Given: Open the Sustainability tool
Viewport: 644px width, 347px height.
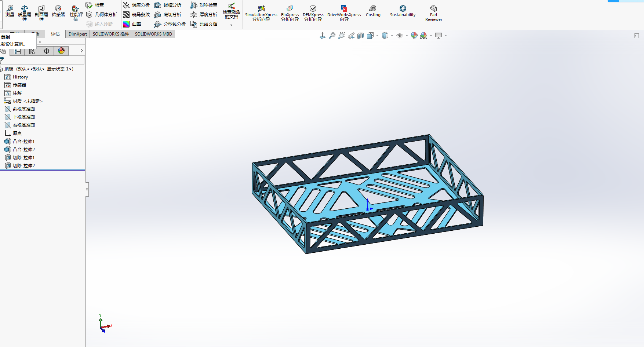Looking at the screenshot, I should click(403, 11).
